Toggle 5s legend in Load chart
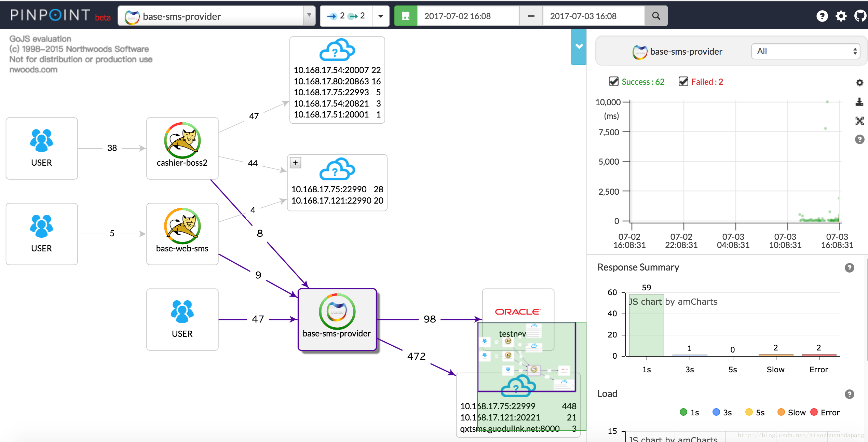 click(755, 412)
